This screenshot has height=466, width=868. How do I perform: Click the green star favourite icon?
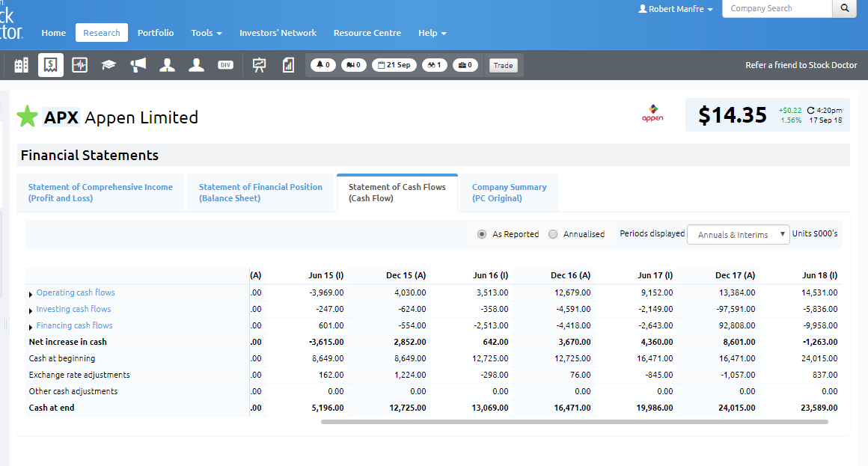click(x=27, y=117)
